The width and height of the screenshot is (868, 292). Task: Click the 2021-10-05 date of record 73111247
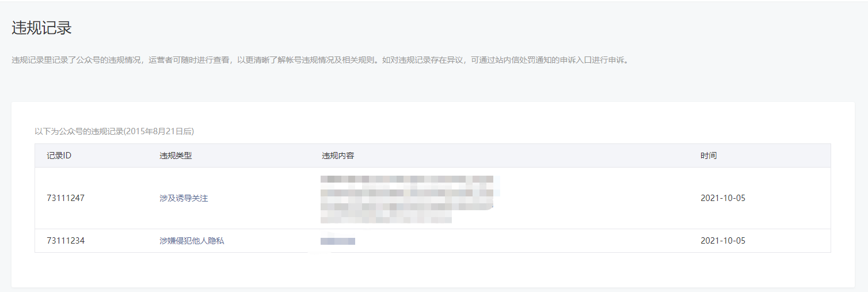point(723,198)
